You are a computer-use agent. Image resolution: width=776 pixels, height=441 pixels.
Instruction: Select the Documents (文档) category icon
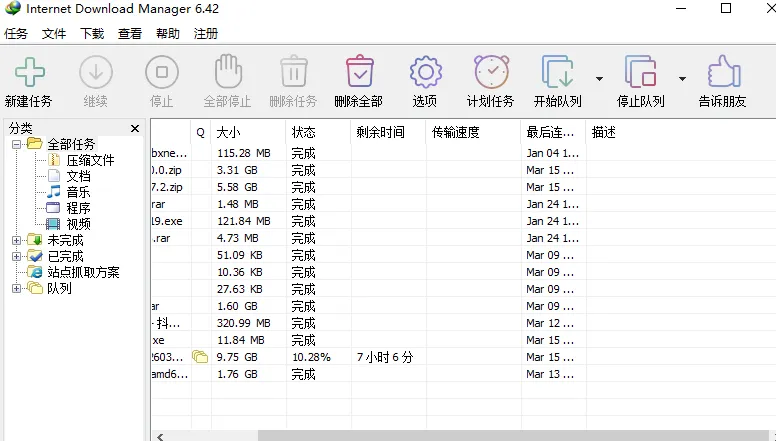[54, 176]
